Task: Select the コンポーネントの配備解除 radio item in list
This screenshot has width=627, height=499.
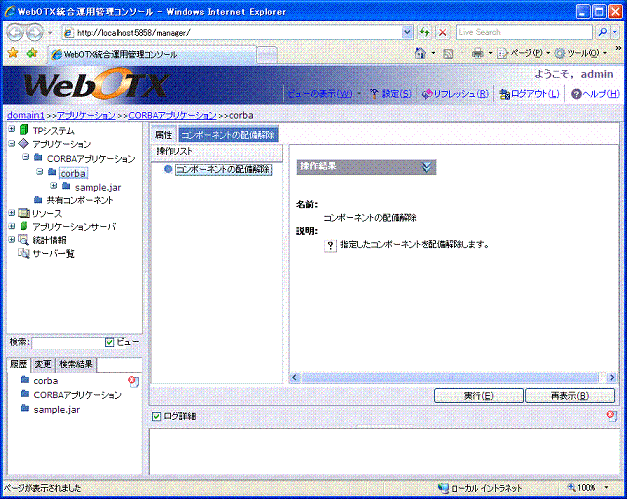Action: pos(168,170)
